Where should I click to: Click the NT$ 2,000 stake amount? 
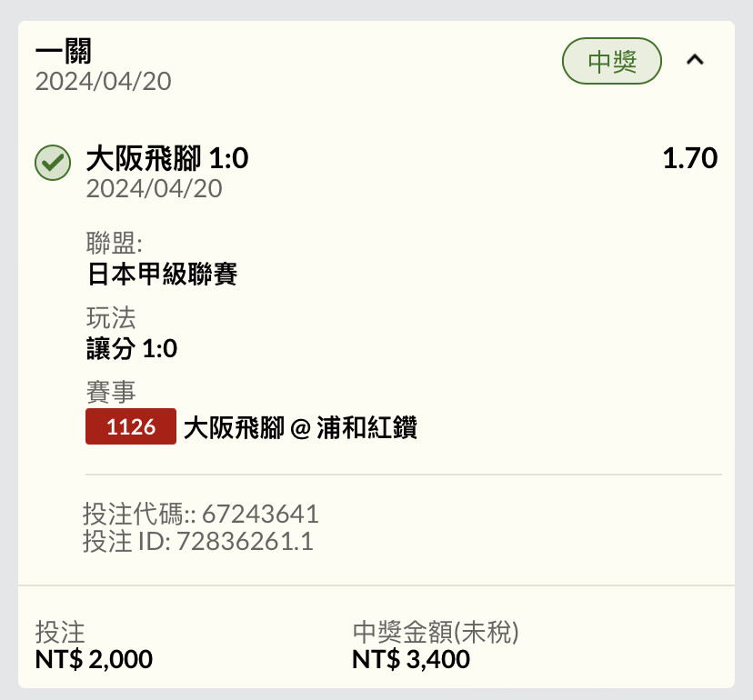(x=95, y=659)
